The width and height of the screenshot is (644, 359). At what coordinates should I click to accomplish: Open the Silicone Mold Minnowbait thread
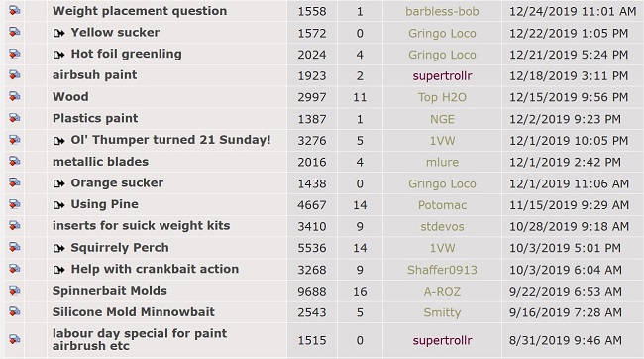tap(133, 312)
